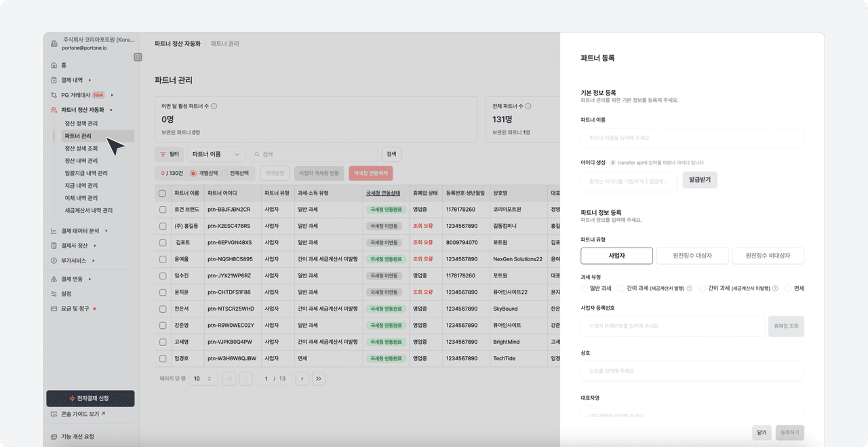The height and width of the screenshot is (447, 868).
Task: Click the 전자결제 신청 button
Action: coord(90,398)
